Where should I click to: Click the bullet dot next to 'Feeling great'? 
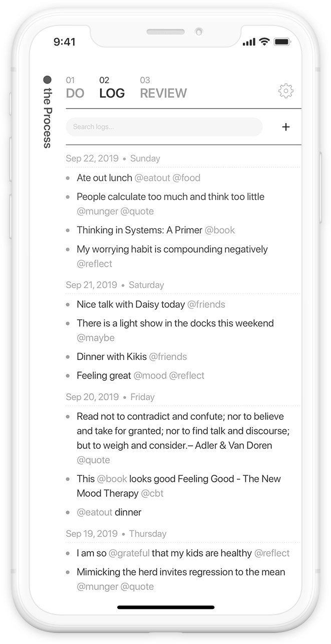(67, 375)
